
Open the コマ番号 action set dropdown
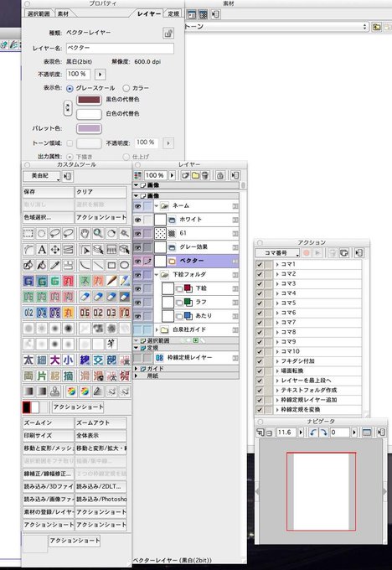click(x=277, y=253)
